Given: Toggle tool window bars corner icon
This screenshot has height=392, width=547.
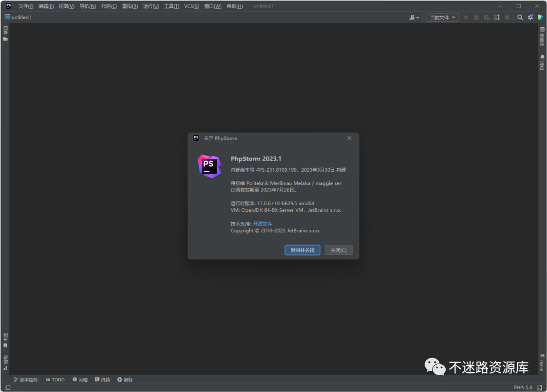Looking at the screenshot, I should click(8, 387).
